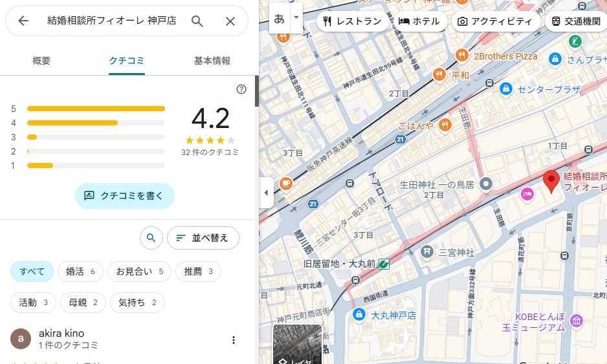Expand the input language dropdown arrow
This screenshot has height=364, width=607.
point(296,17)
